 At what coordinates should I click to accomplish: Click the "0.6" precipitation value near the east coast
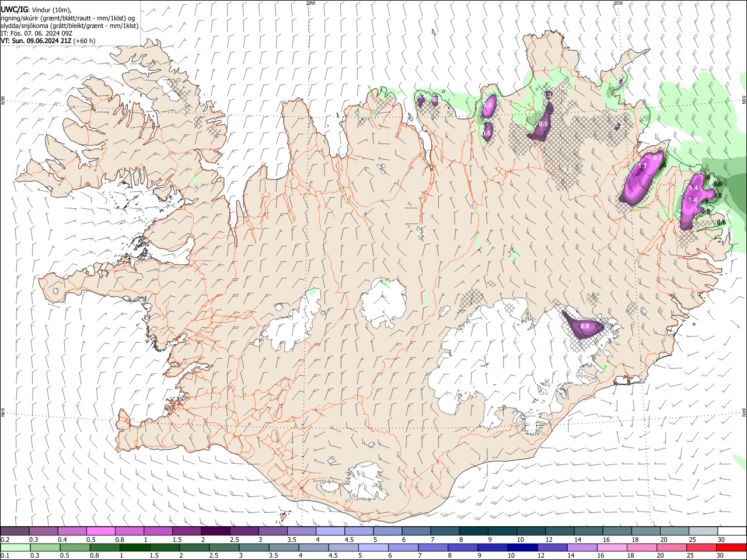point(721,222)
